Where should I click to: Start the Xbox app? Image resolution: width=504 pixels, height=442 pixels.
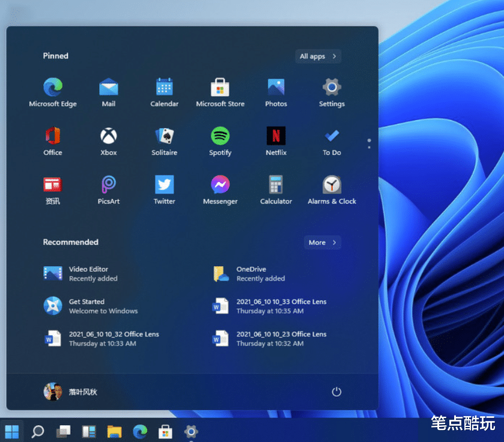[108, 136]
